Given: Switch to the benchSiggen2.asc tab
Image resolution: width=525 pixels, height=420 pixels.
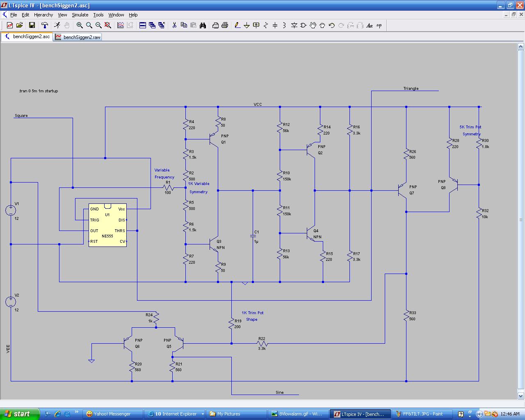Looking at the screenshot, I should [27, 37].
